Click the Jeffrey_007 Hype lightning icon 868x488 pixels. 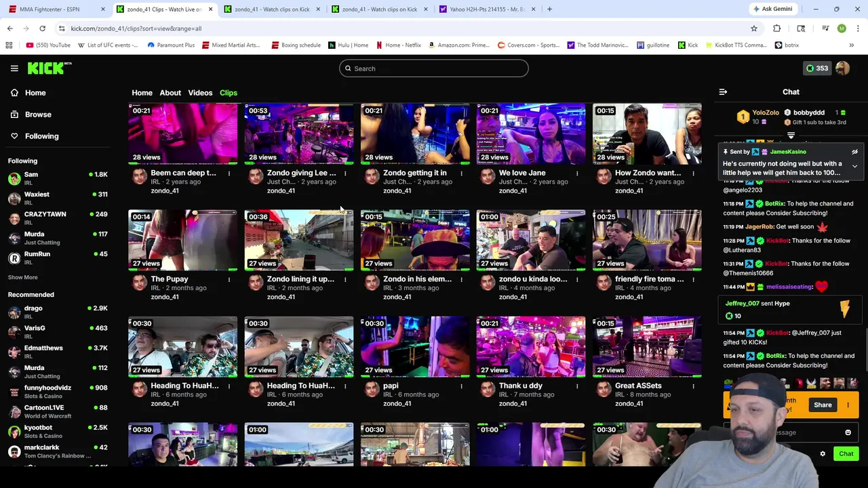pos(845,309)
